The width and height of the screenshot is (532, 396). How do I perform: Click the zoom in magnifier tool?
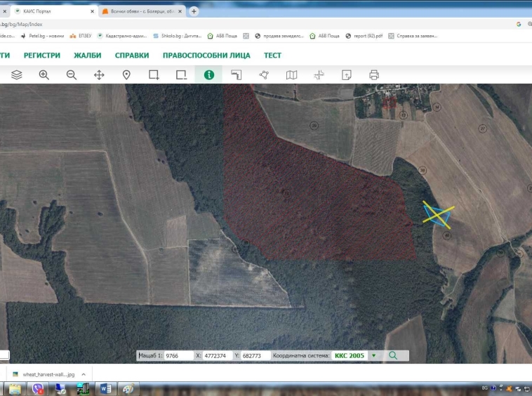pos(44,75)
